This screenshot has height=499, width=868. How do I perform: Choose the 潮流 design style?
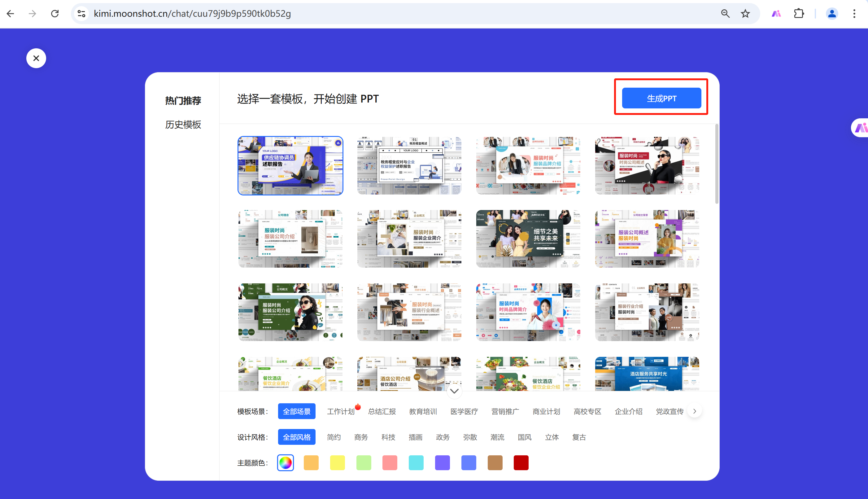tap(497, 437)
